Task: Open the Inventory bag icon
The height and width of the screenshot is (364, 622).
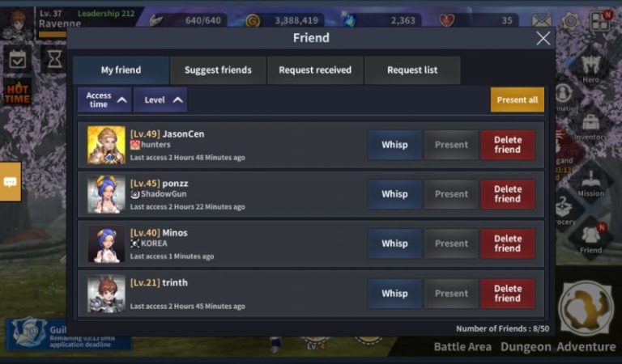Action: pos(590,127)
